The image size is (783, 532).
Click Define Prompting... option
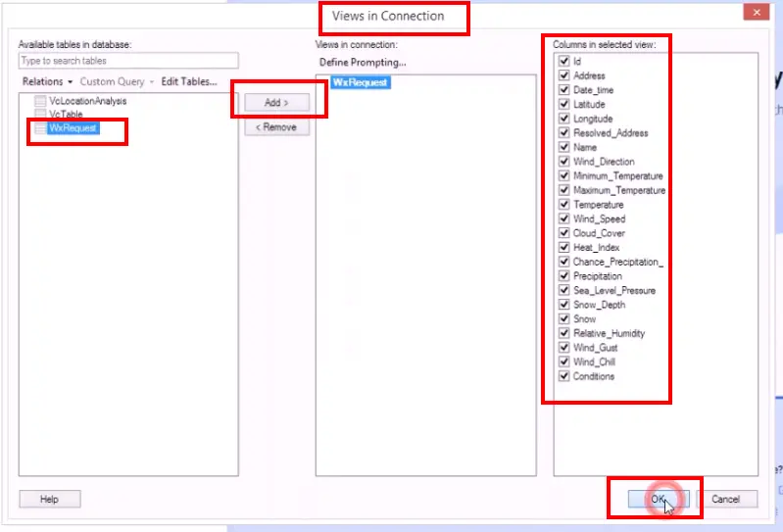click(x=363, y=63)
